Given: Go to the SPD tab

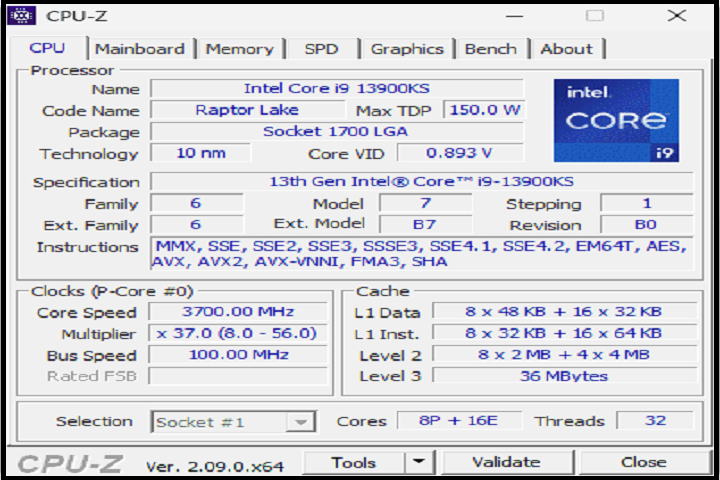Looking at the screenshot, I should pos(321,49).
